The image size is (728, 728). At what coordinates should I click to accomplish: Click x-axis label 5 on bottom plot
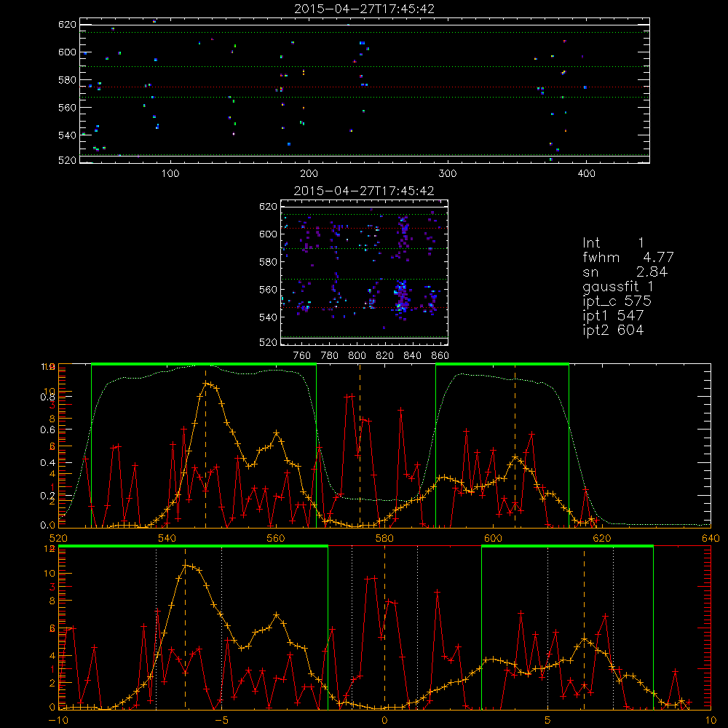click(x=548, y=721)
